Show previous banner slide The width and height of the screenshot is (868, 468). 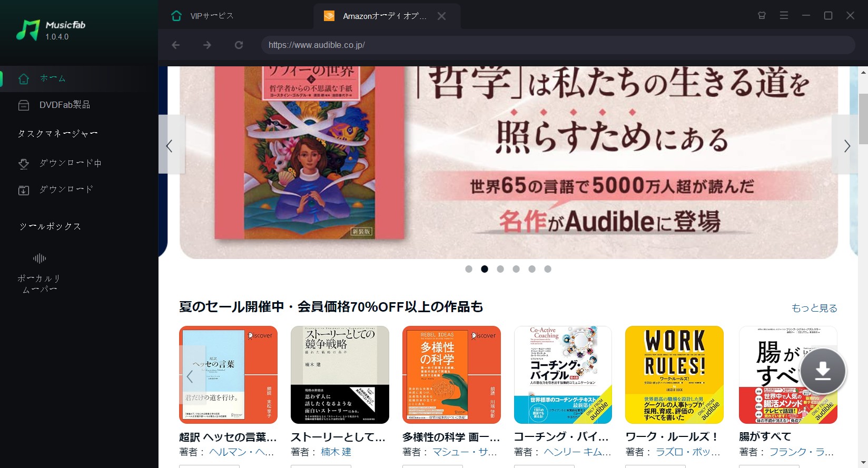(x=171, y=144)
